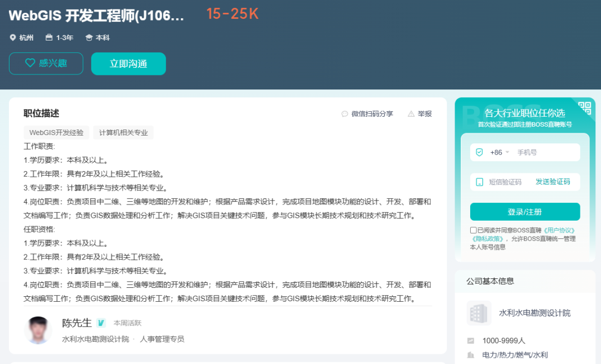601x364 pixels.
Task: Click the location pin icon beside 杭州
Action: 13,37
